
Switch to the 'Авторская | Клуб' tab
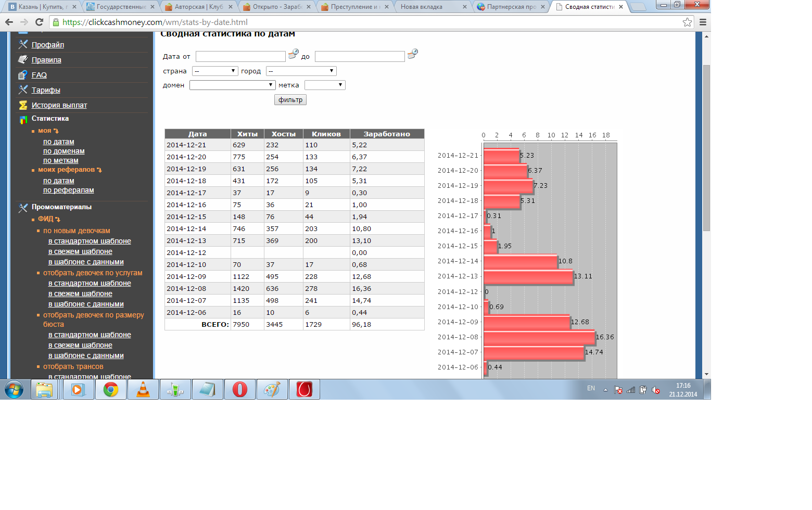199,7
